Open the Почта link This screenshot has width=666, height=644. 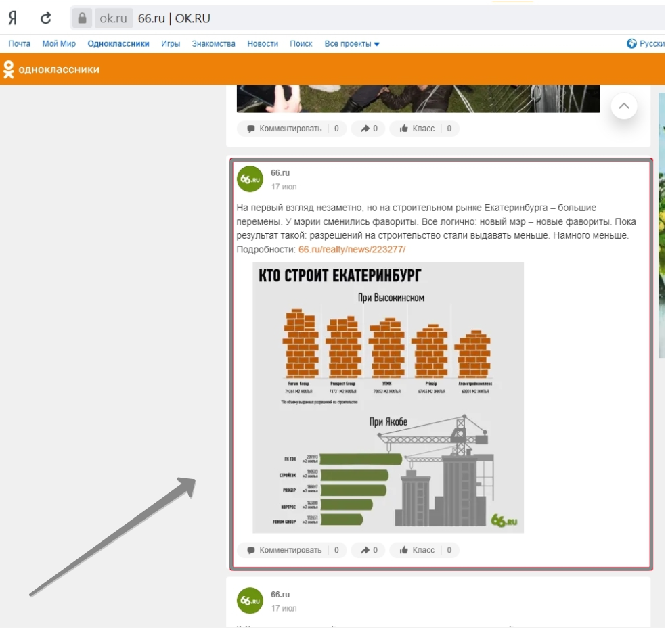coord(20,43)
